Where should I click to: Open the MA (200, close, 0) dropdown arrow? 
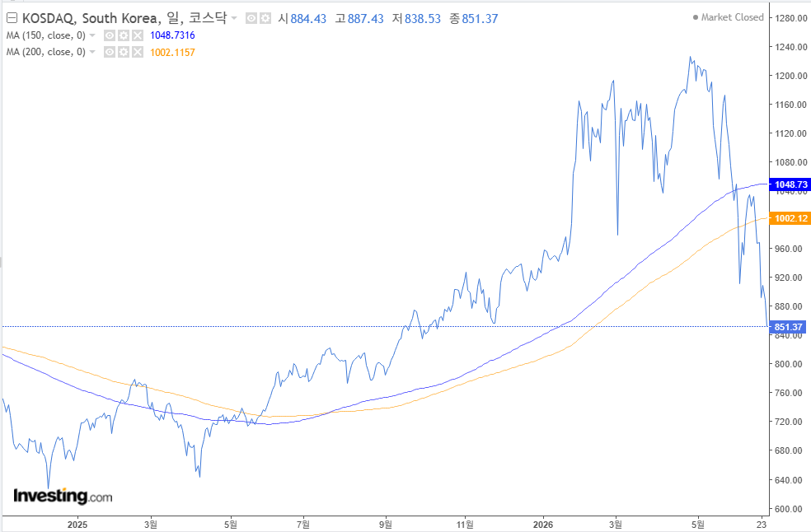92,52
